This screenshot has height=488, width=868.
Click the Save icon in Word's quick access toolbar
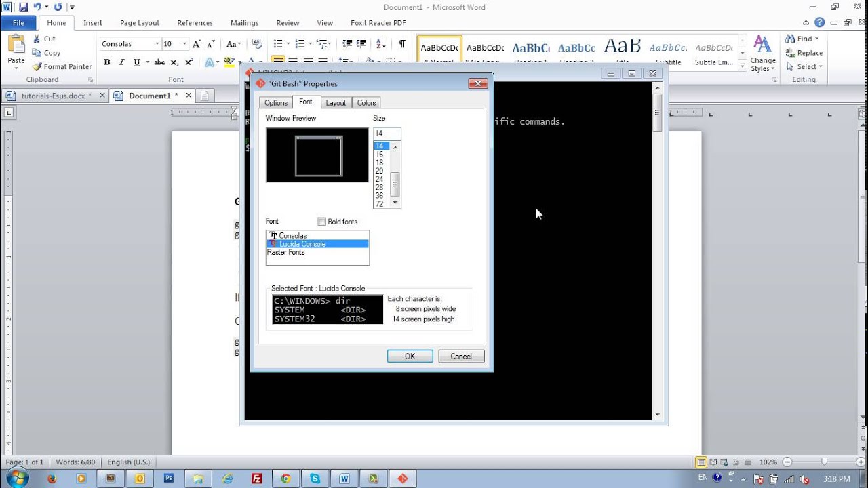tap(23, 7)
